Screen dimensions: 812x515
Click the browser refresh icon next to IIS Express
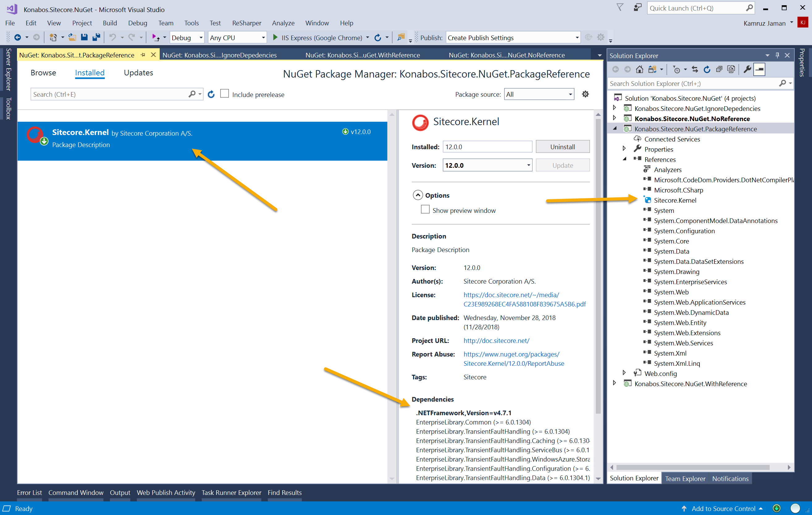tap(378, 38)
